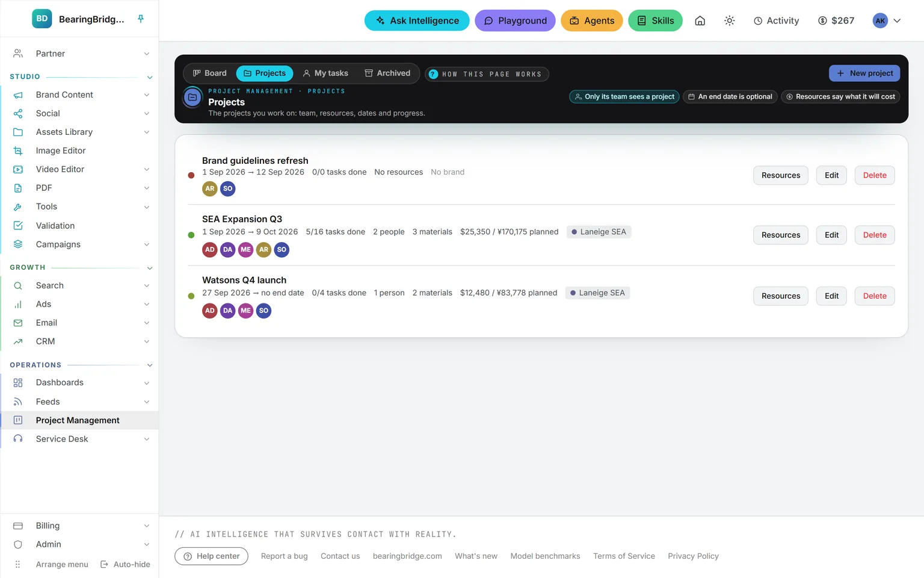The image size is (924, 578).
Task: Open the Video Editor sidebar item
Action: 79,169
